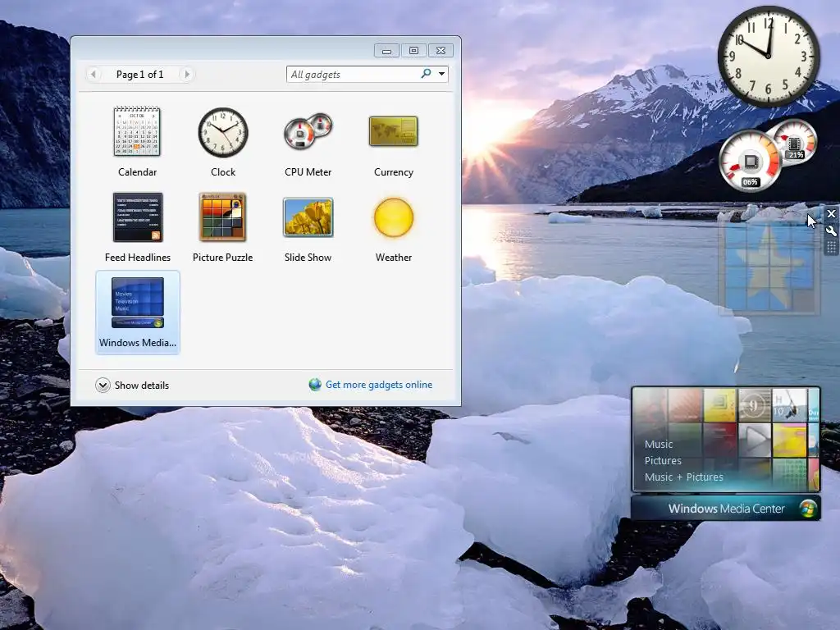Click the Windows logo orb on Media Center bar
This screenshot has width=840, height=630.
click(x=807, y=509)
